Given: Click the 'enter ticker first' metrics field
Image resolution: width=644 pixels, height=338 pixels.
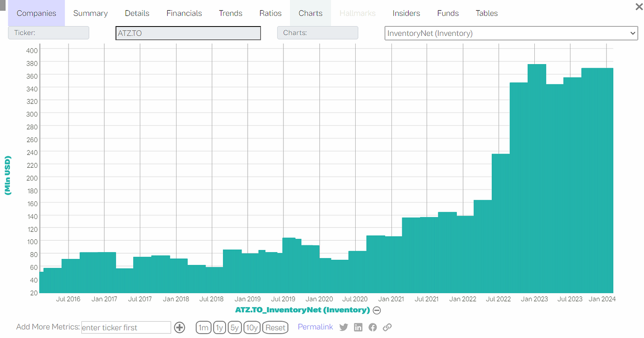Looking at the screenshot, I should [x=126, y=327].
